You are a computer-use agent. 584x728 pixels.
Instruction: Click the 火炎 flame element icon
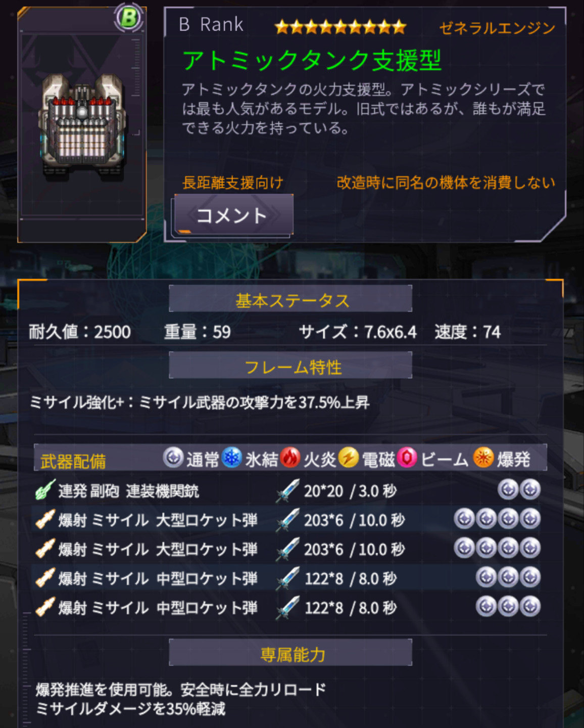pyautogui.click(x=290, y=458)
